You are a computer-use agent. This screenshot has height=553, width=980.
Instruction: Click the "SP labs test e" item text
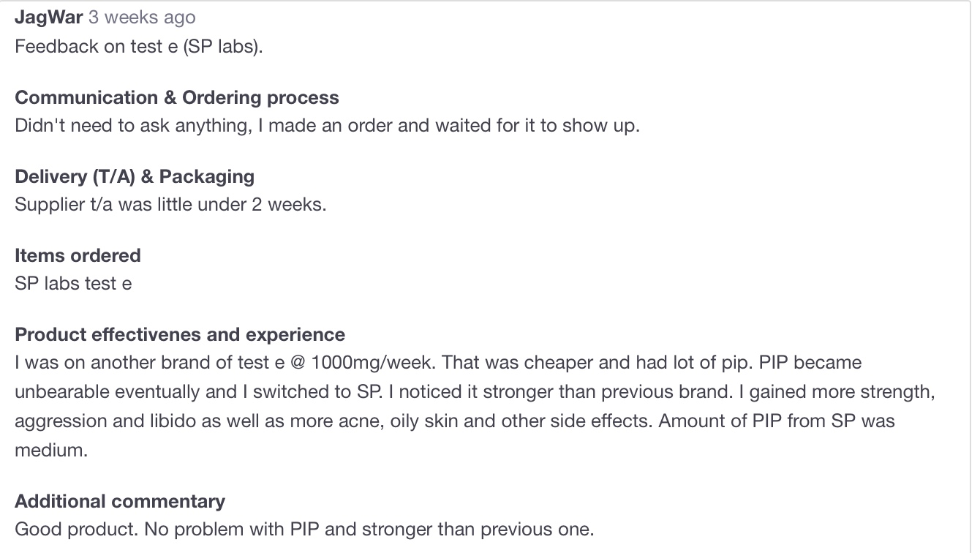(73, 283)
